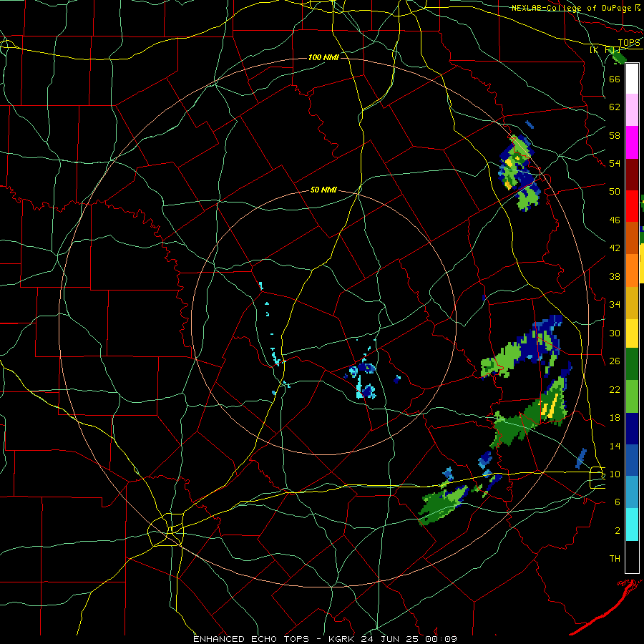Select the '50' legend value
The image size is (644, 644).
tap(615, 192)
